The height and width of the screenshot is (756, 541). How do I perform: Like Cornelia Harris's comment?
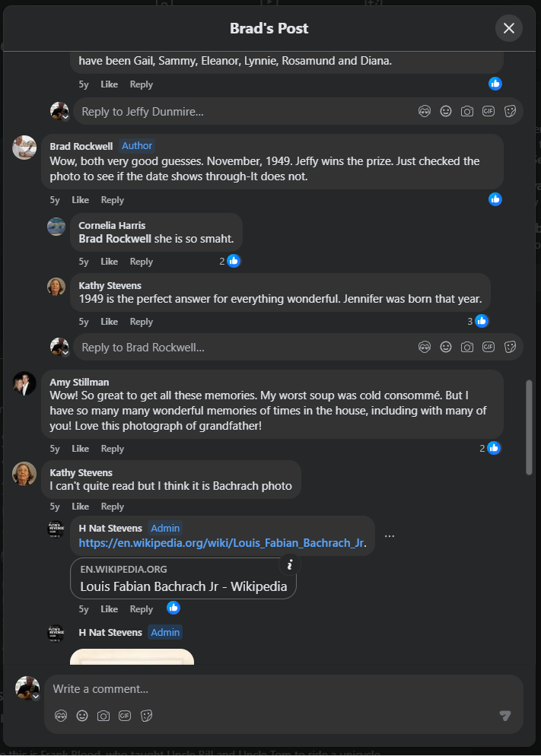(110, 262)
